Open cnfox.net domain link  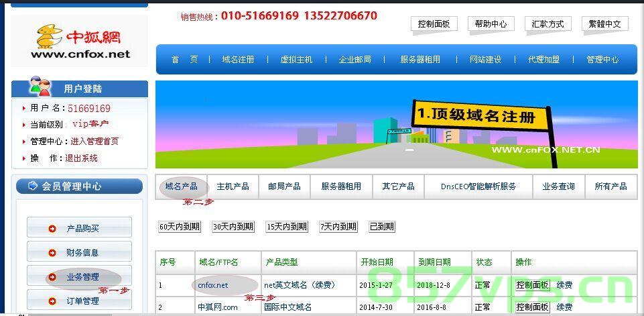(212, 285)
